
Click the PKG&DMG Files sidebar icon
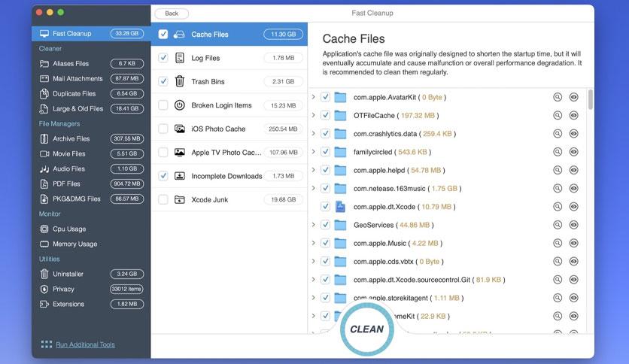click(44, 199)
